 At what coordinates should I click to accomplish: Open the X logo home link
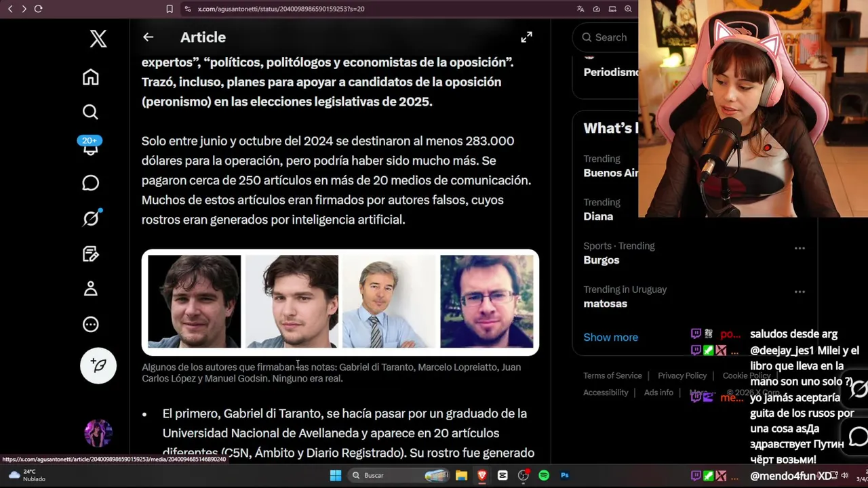coord(98,38)
